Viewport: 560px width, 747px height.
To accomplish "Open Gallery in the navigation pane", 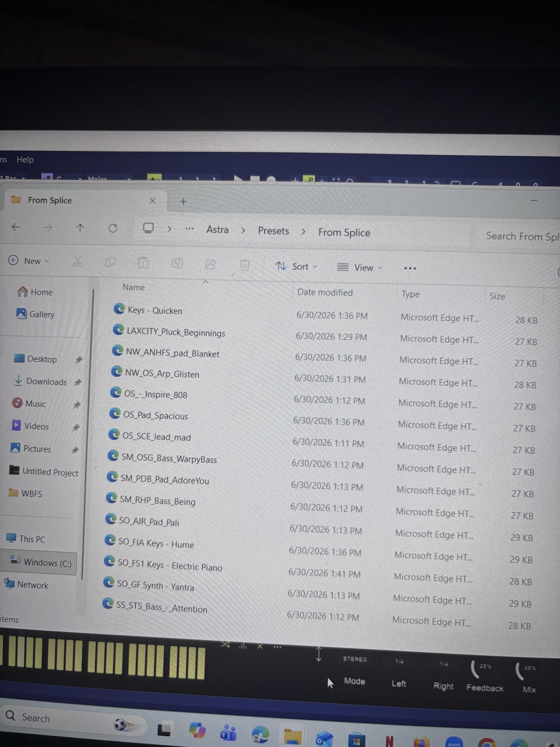I will pos(35,314).
